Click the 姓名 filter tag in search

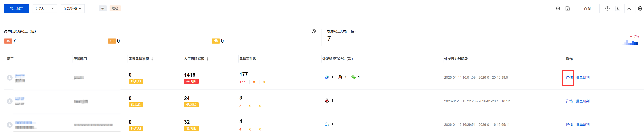(115, 8)
